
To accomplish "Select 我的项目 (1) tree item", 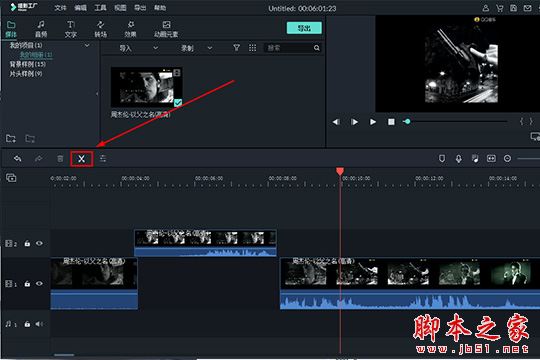I will coord(26,45).
